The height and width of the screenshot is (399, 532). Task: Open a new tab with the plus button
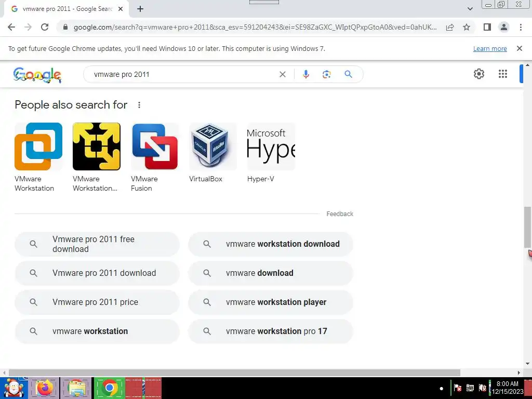tap(140, 9)
